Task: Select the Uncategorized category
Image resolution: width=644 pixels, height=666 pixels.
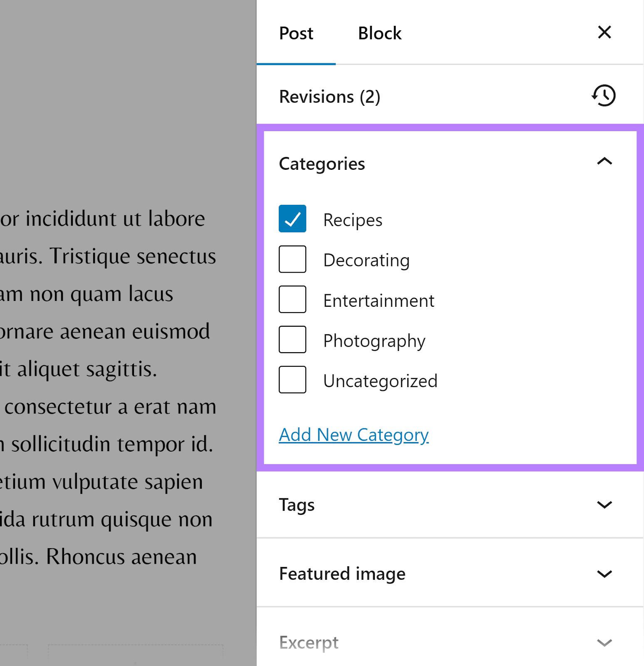Action: (x=292, y=379)
